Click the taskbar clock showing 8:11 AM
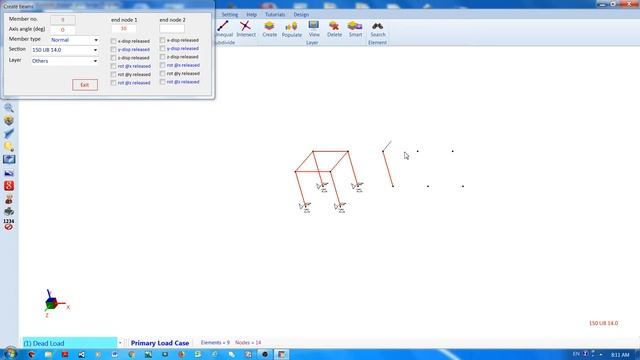640x360 pixels. coord(620,354)
